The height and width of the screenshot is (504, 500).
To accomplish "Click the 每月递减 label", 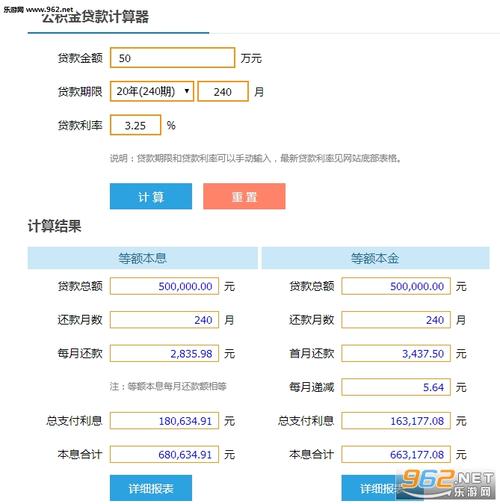I will [311, 387].
